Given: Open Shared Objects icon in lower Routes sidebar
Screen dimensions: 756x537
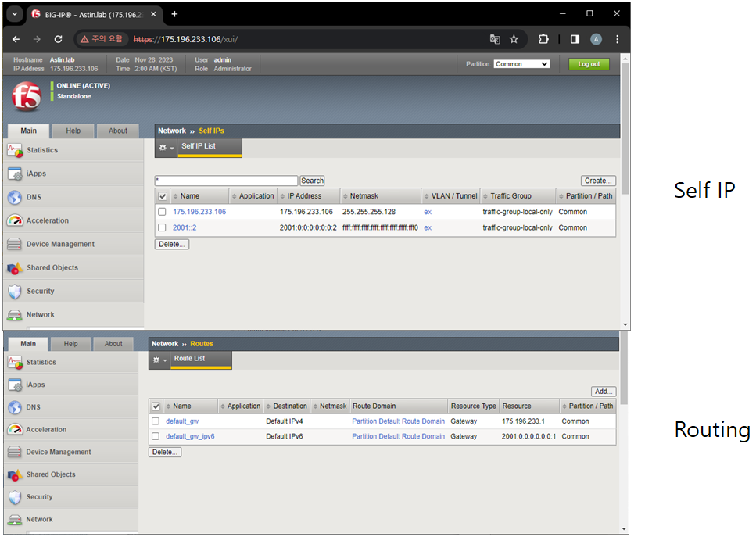Looking at the screenshot, I should 15,474.
